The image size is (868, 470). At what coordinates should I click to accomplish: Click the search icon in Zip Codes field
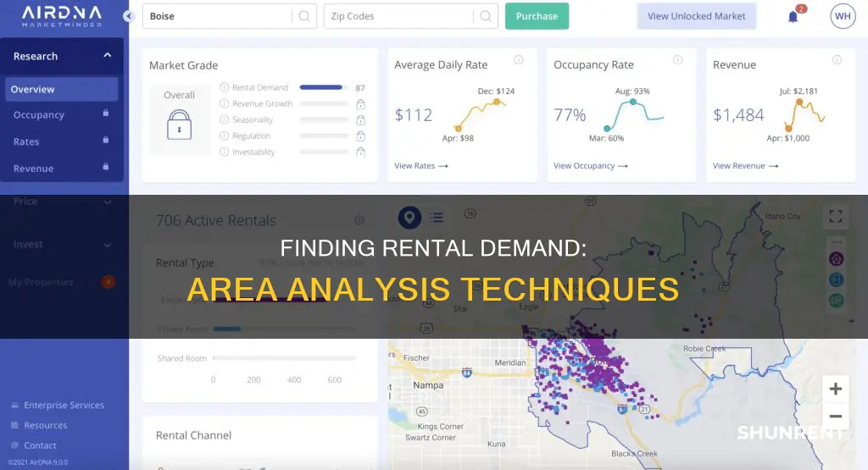486,16
